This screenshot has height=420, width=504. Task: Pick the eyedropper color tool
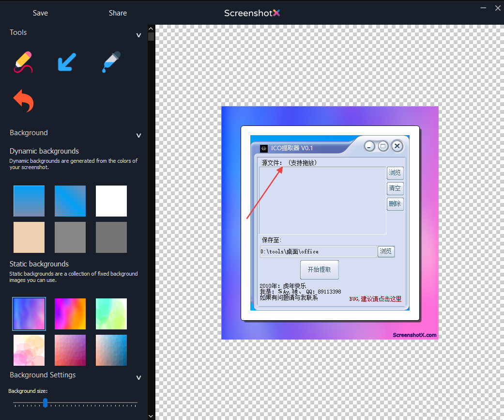pyautogui.click(x=111, y=62)
